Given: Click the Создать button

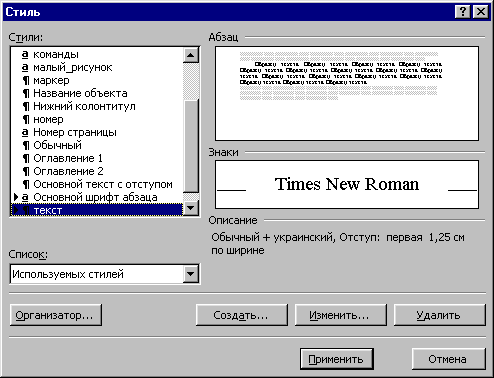Looking at the screenshot, I should click(242, 315).
